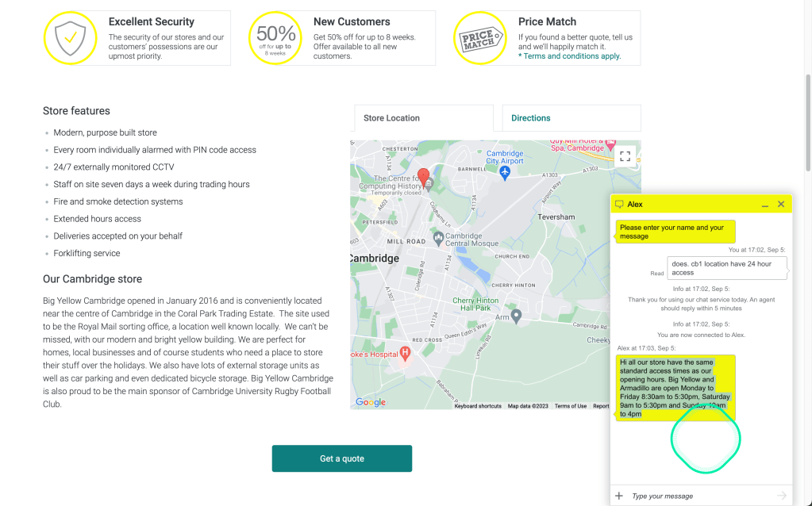
Task: Focus the Type your message field
Action: [x=702, y=496]
